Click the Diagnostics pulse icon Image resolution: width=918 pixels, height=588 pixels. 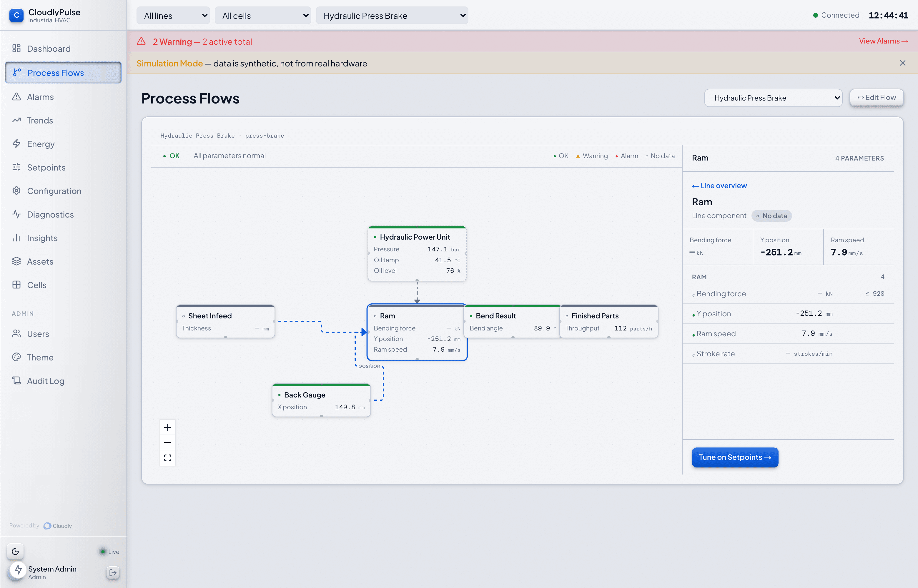[16, 214]
